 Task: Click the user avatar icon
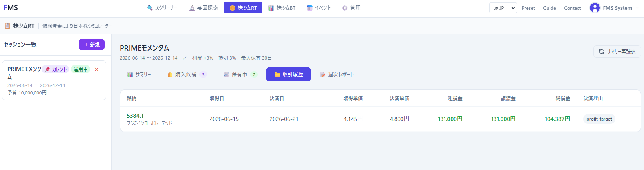pos(595,8)
